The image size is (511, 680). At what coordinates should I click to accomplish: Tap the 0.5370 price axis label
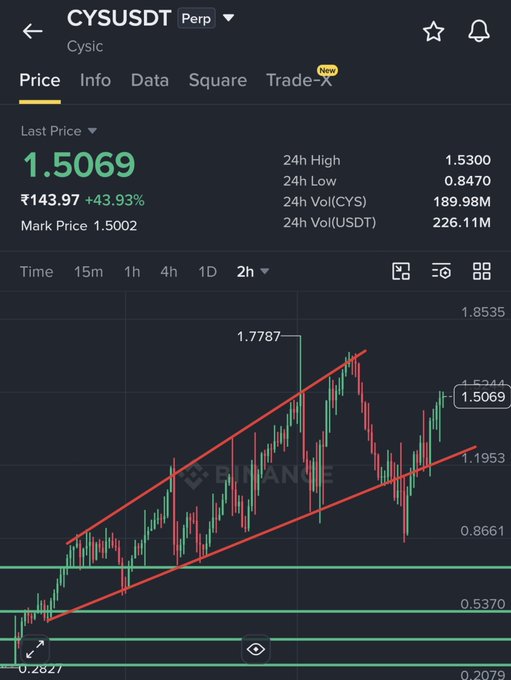click(482, 603)
